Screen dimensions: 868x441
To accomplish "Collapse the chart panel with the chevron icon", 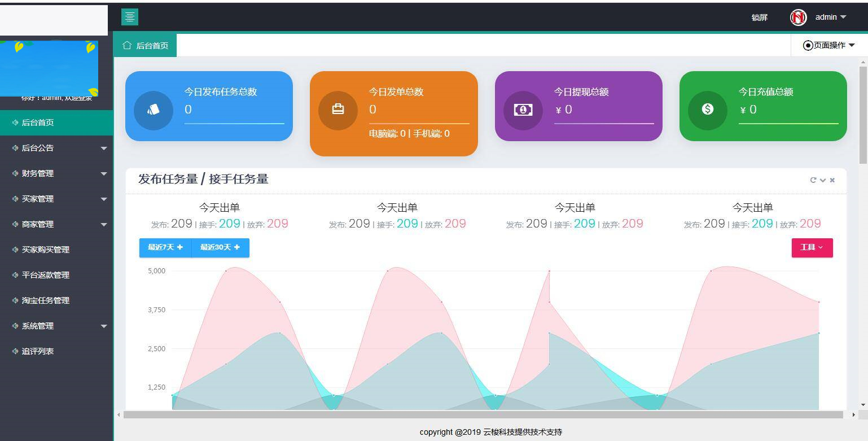I will (x=823, y=180).
